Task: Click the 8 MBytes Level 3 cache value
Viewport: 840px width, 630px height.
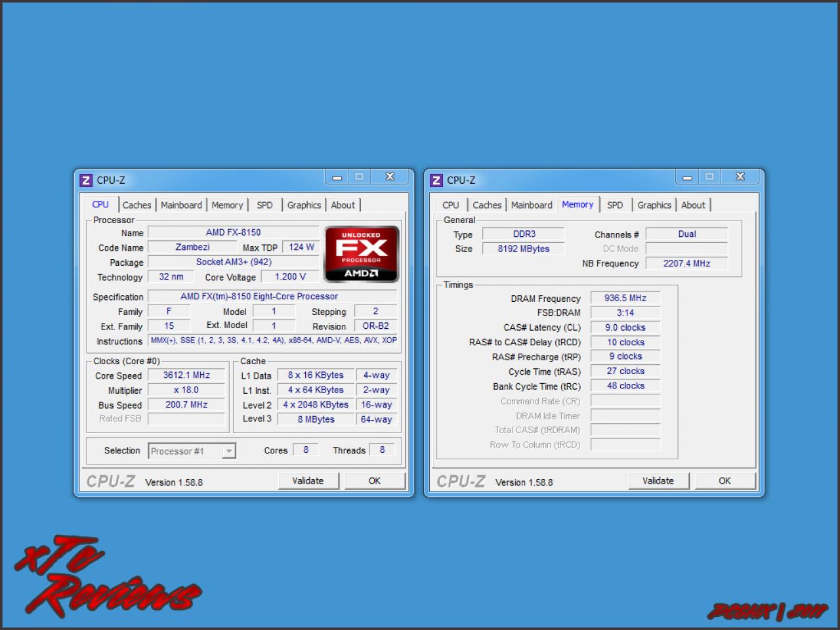Action: pyautogui.click(x=316, y=419)
